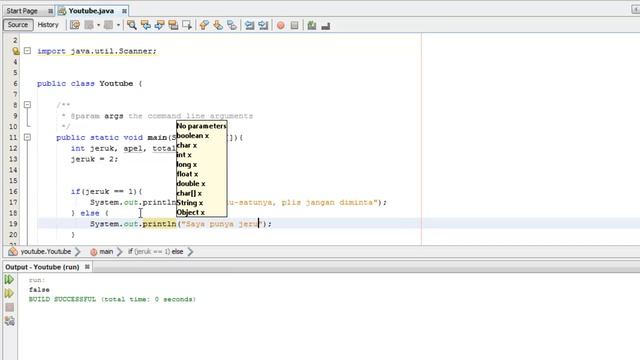640x360 pixels.
Task: Click Toggle Bookmark icon
Action: [x=232, y=25]
